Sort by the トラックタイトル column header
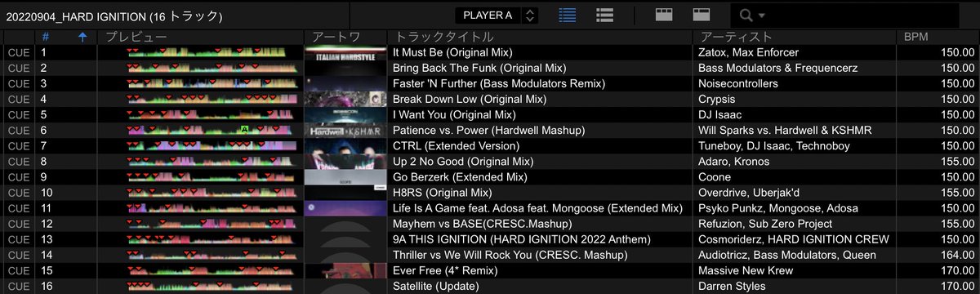The image size is (980, 294). tap(444, 37)
